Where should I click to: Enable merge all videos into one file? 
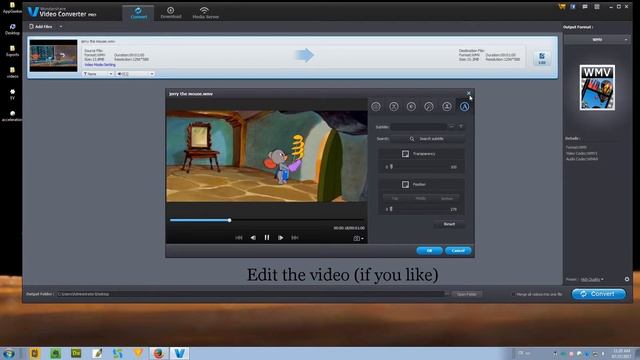pos(513,294)
